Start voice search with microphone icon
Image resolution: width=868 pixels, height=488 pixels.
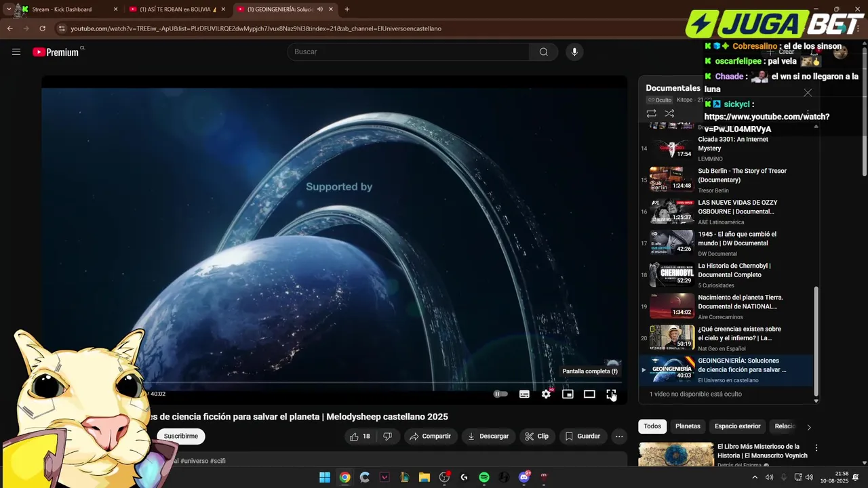574,52
